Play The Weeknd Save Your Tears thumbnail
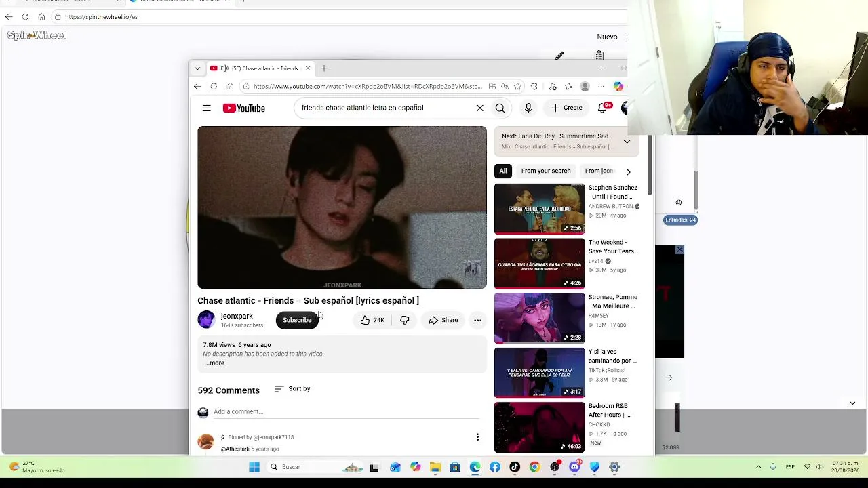 point(539,263)
